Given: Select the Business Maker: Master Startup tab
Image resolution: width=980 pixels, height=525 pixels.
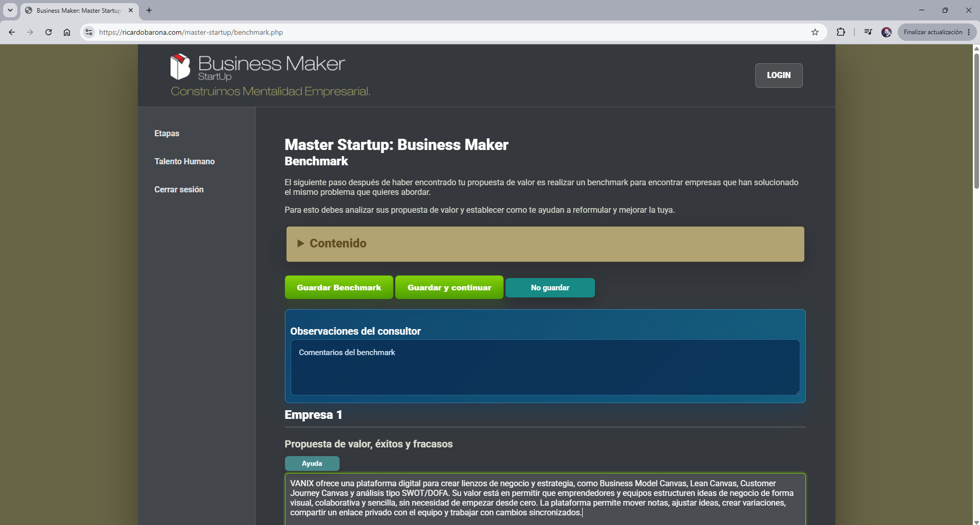Looking at the screenshot, I should tap(79, 10).
